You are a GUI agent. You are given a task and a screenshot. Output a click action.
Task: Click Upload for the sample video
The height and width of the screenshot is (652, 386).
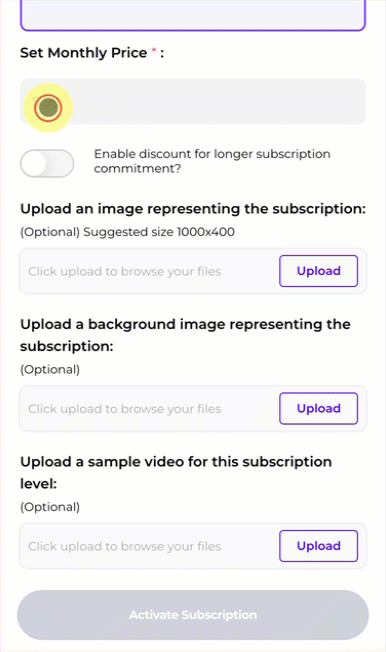[x=319, y=546]
